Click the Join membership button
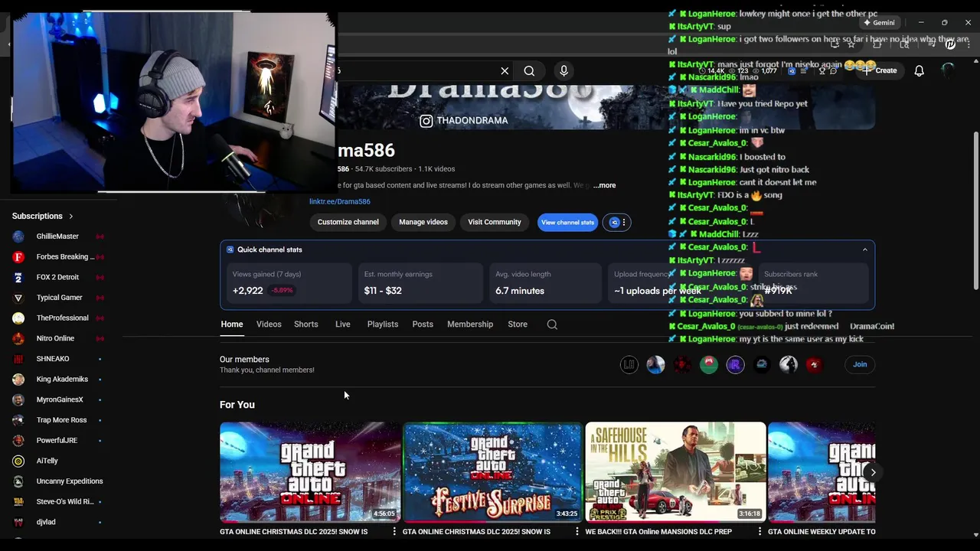980x551 pixels. click(860, 364)
